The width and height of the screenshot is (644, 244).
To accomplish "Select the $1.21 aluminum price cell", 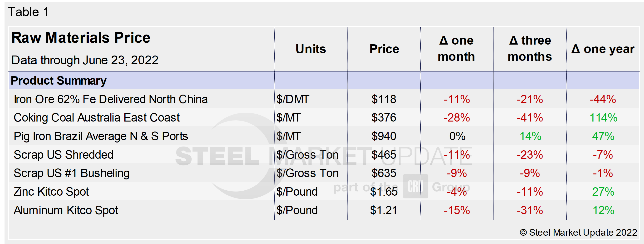I will tap(384, 210).
